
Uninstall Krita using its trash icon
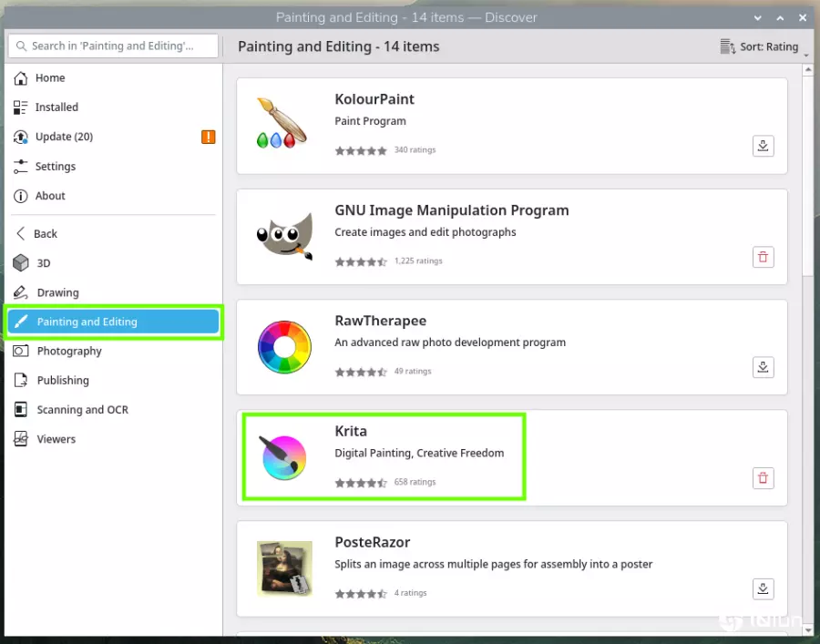[763, 478]
